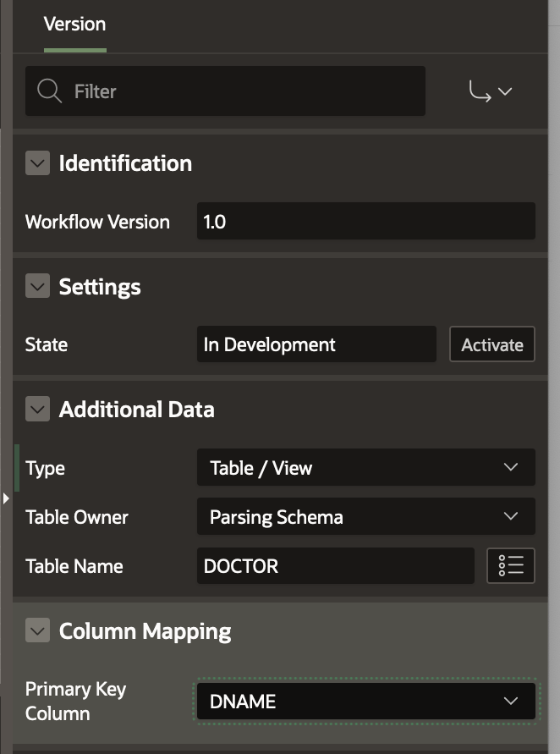Click the search magnifier icon in Filter
This screenshot has height=754, width=560.
(x=50, y=91)
